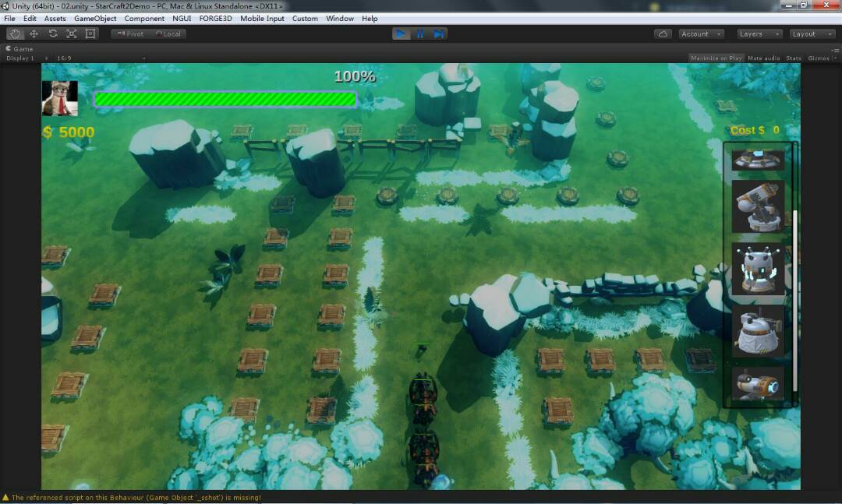Open the Assets menu
The image size is (842, 504).
[55, 18]
